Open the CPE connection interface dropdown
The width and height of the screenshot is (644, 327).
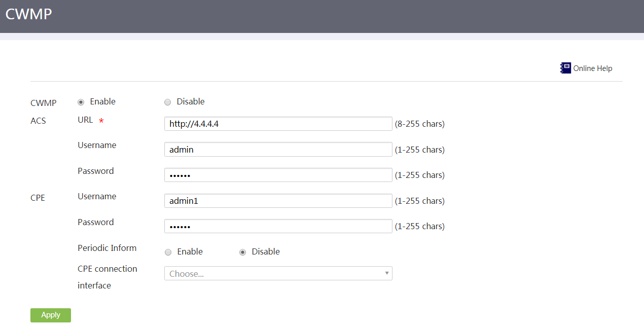(x=278, y=274)
